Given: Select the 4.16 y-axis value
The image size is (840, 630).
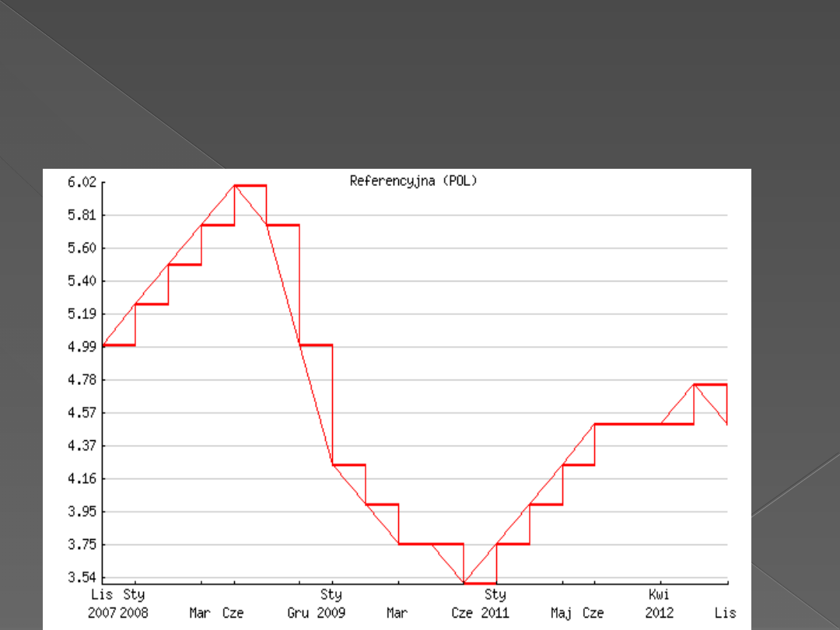Looking at the screenshot, I should [x=82, y=478].
